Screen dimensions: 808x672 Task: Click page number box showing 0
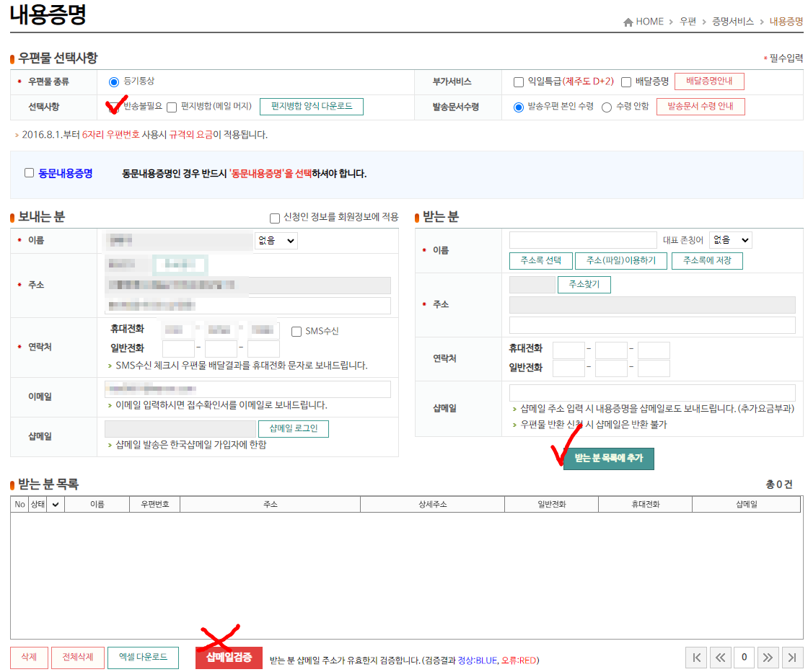click(744, 657)
